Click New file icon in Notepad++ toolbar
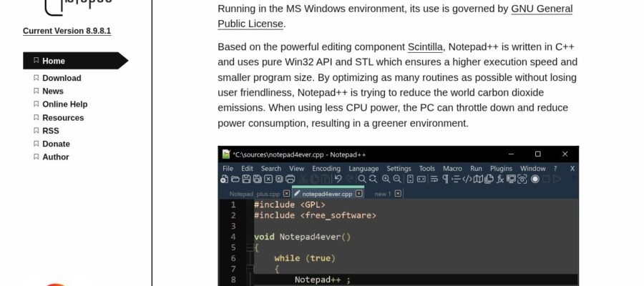This screenshot has height=286, width=644. tap(224, 179)
